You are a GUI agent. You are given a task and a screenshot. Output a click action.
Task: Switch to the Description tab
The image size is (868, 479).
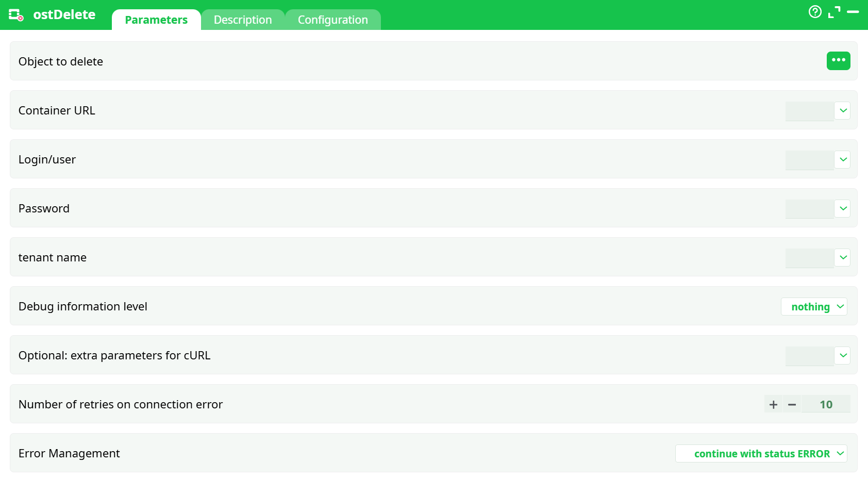[x=243, y=20]
